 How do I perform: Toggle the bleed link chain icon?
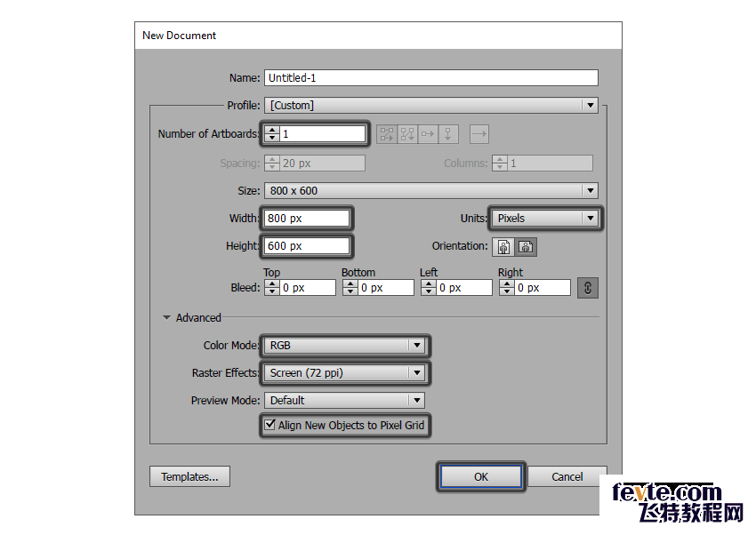tap(587, 288)
